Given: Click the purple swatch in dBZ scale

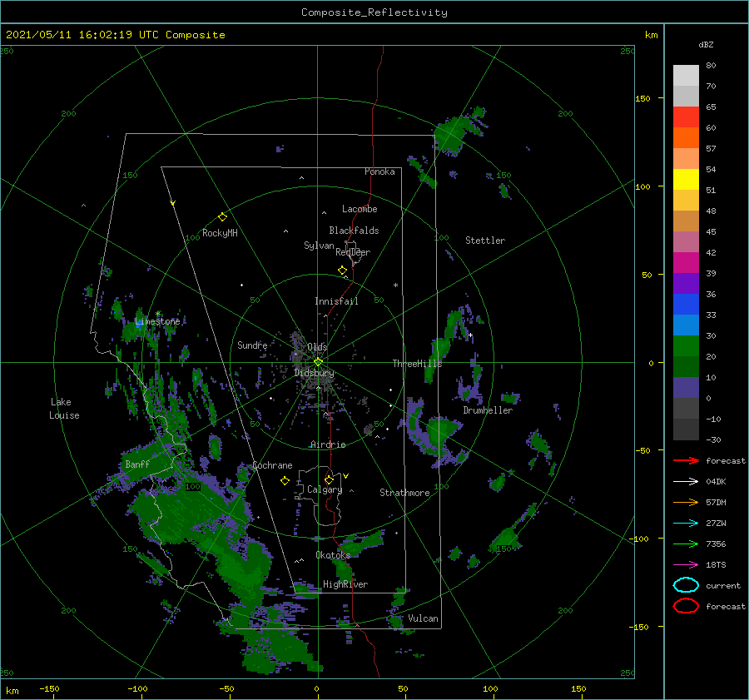Looking at the screenshot, I should pos(686,283).
